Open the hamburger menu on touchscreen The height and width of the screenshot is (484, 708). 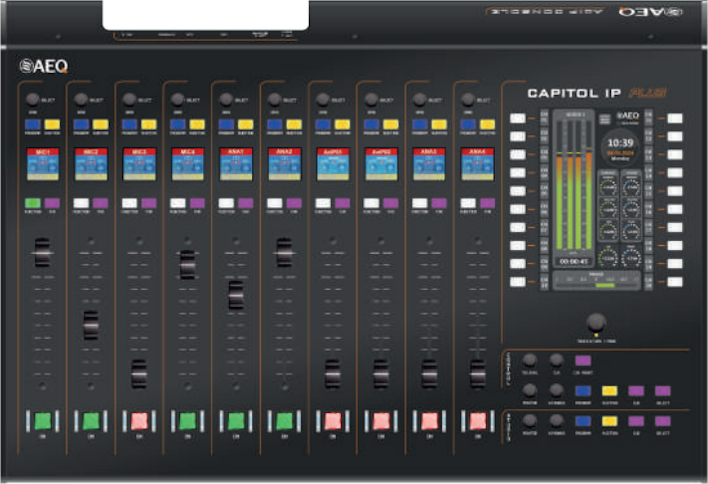tap(605, 119)
